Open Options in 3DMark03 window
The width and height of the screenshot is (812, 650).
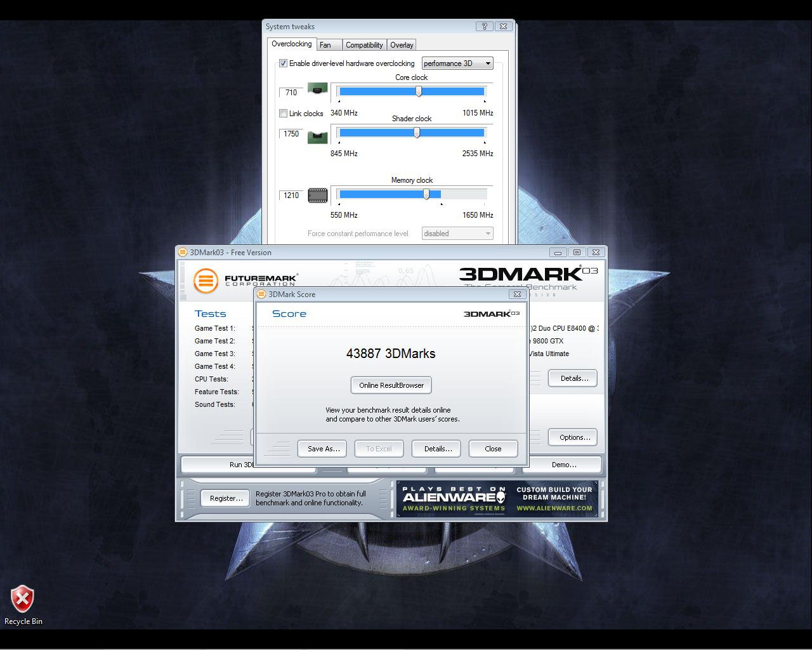coord(573,437)
